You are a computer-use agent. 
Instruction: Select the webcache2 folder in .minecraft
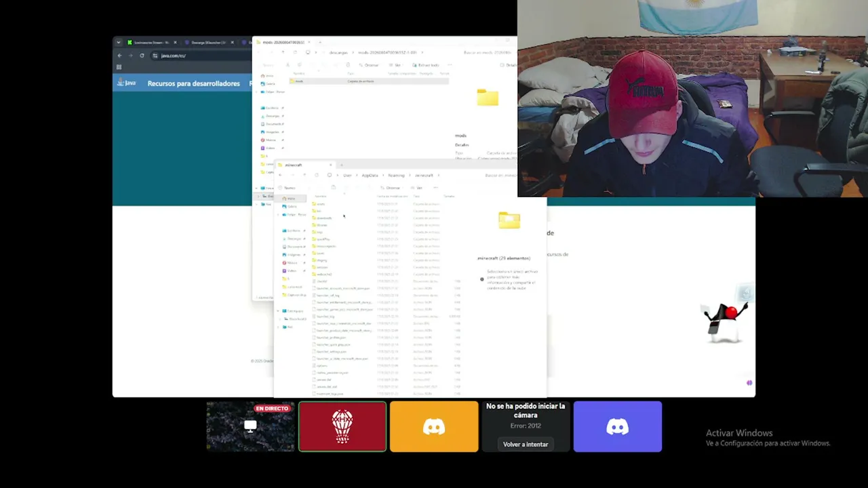323,274
